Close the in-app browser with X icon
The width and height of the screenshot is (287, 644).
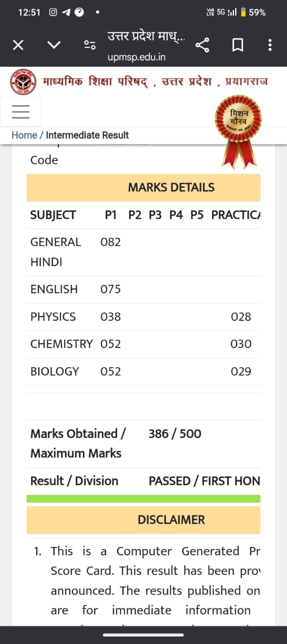18,45
